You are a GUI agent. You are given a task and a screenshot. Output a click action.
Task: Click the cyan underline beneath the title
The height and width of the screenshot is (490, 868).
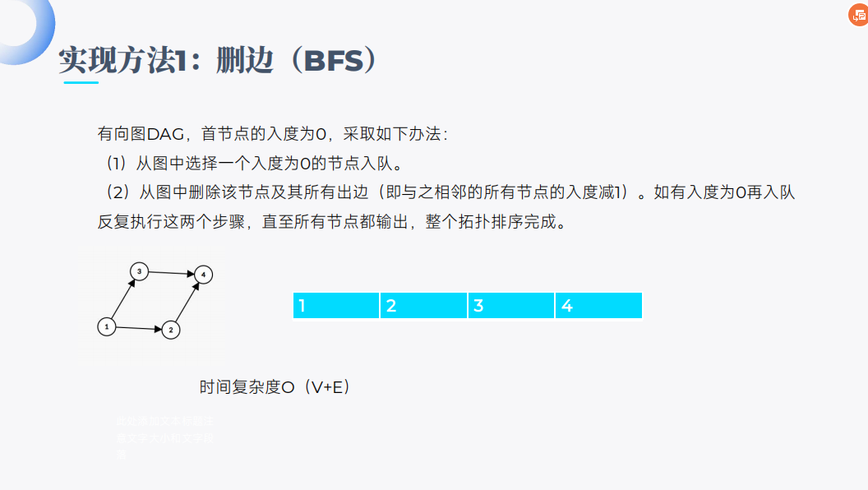coord(81,82)
